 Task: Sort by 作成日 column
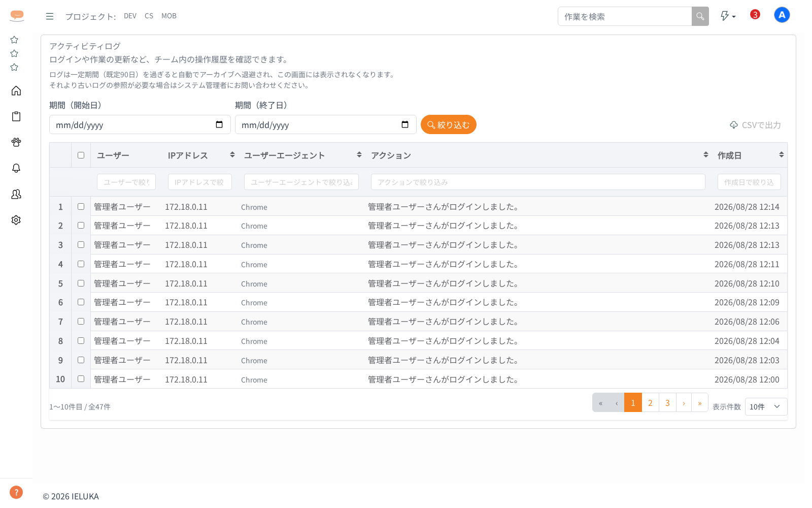tap(782, 155)
